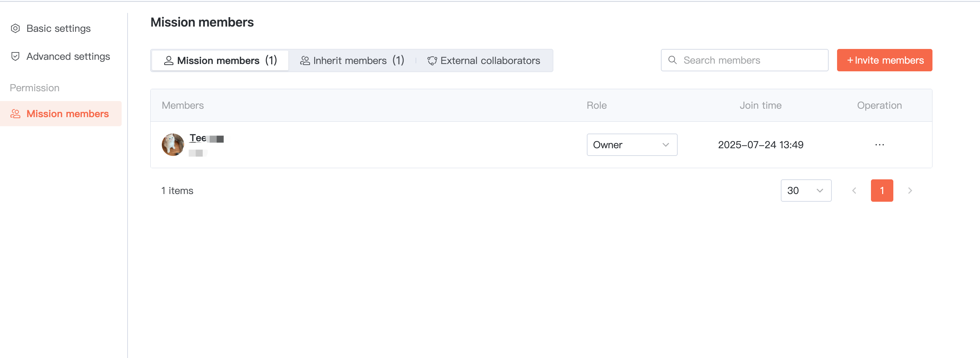The height and width of the screenshot is (358, 980).
Task: Go to the previous page arrow
Action: (x=854, y=191)
